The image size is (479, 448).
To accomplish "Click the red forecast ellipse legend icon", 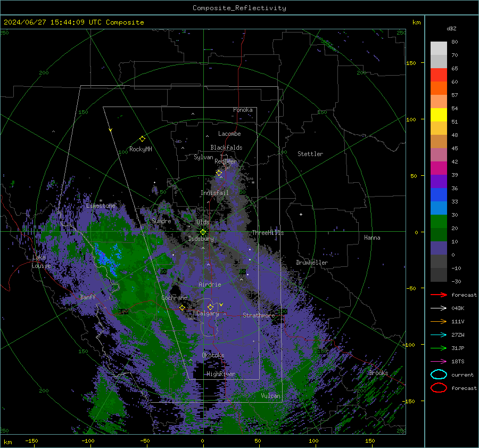I will coord(439,388).
